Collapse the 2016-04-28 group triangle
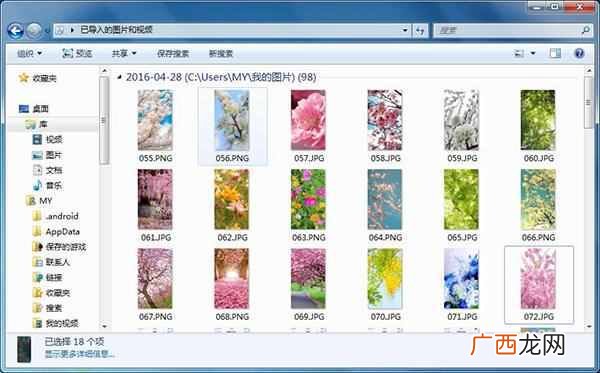The image size is (600, 373). pyautogui.click(x=120, y=77)
